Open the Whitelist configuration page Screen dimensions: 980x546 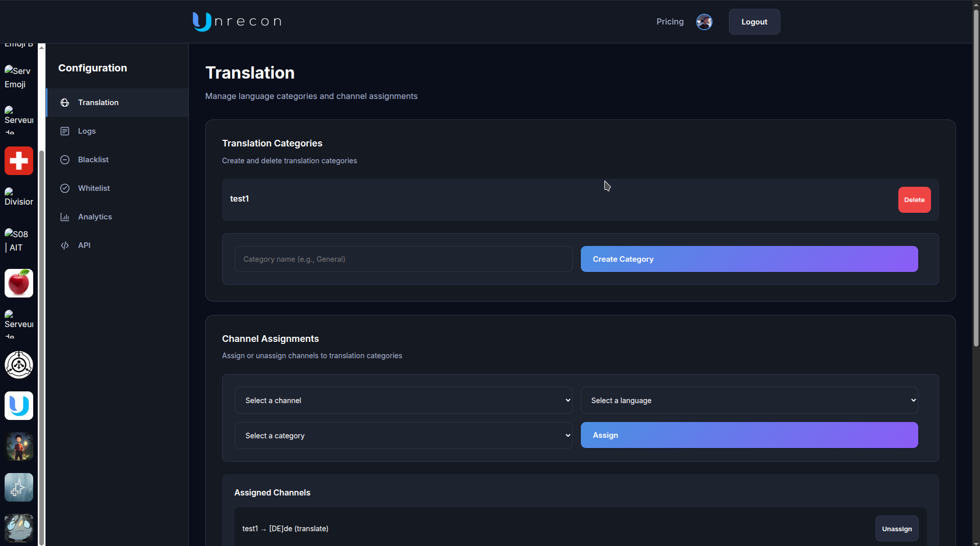click(117, 188)
